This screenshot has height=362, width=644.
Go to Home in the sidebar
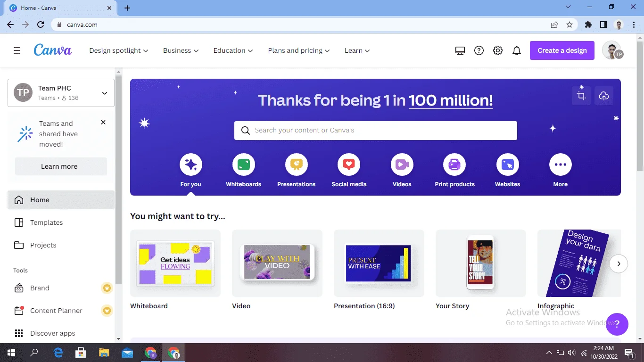click(61, 200)
